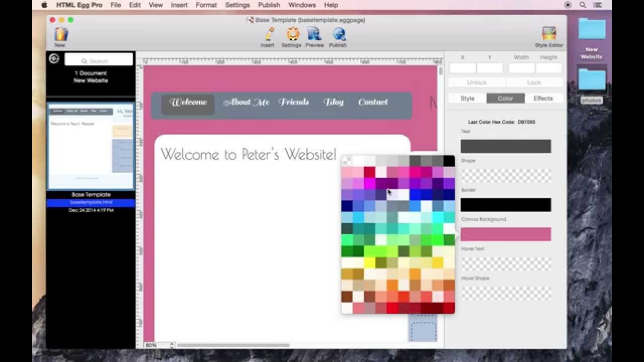
Task: Click the Canvas Background color swatch
Action: pos(506,234)
